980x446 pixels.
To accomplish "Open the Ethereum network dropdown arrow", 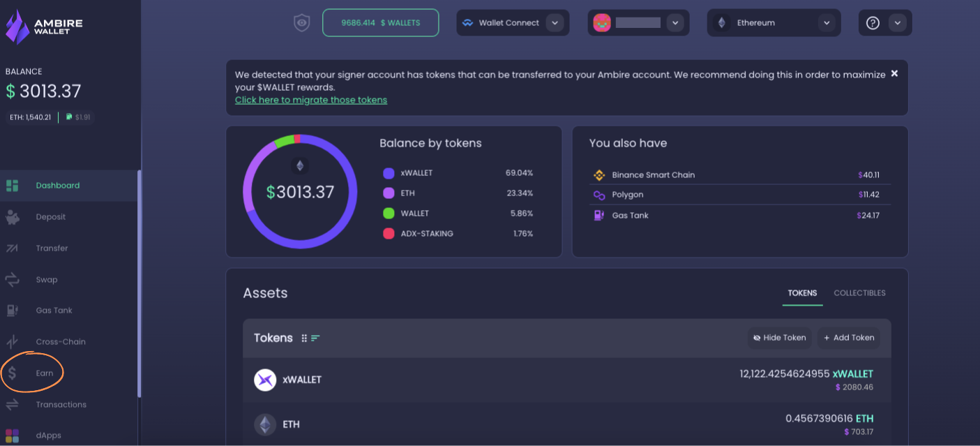I will pyautogui.click(x=827, y=23).
